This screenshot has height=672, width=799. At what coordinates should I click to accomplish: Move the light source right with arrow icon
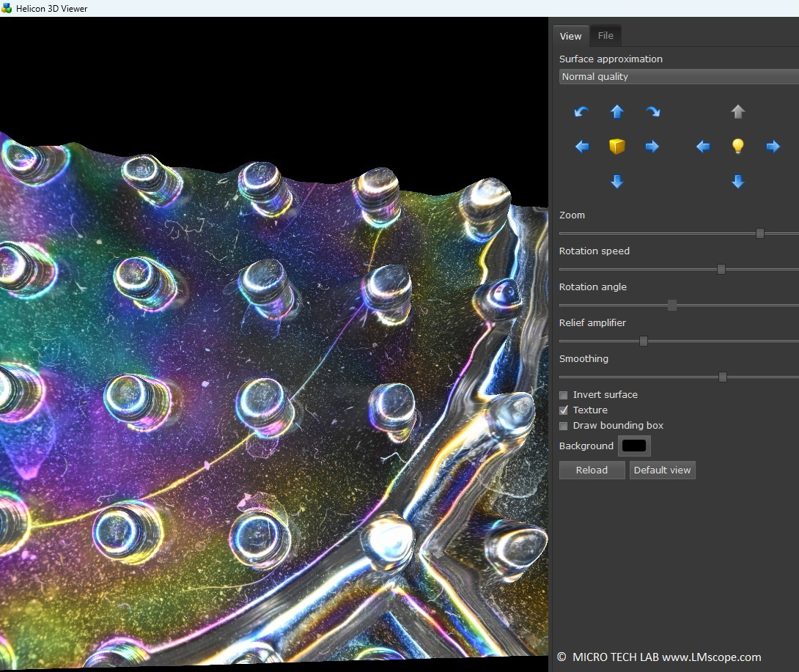click(x=773, y=146)
